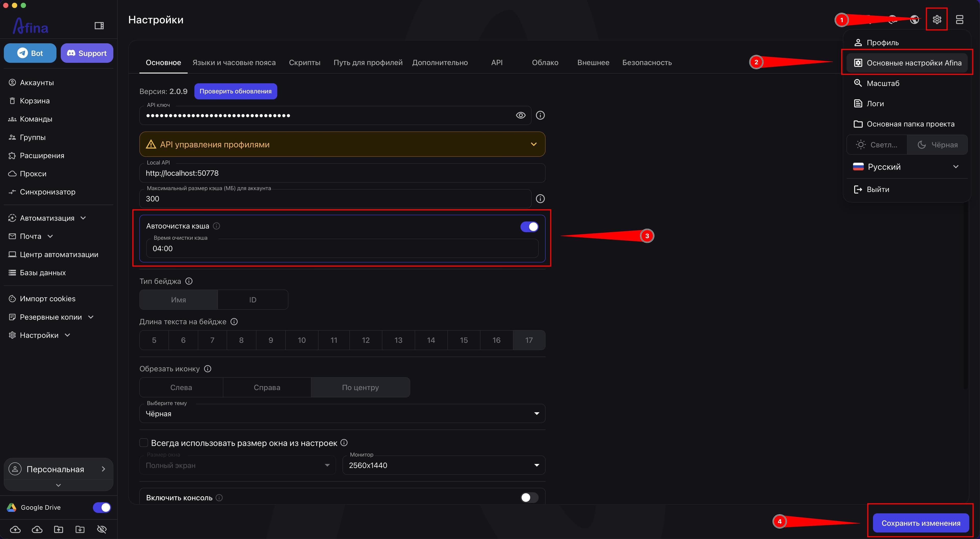The width and height of the screenshot is (980, 539).
Task: Click the crossed-out eye icon in sidebar footer
Action: [x=102, y=529]
